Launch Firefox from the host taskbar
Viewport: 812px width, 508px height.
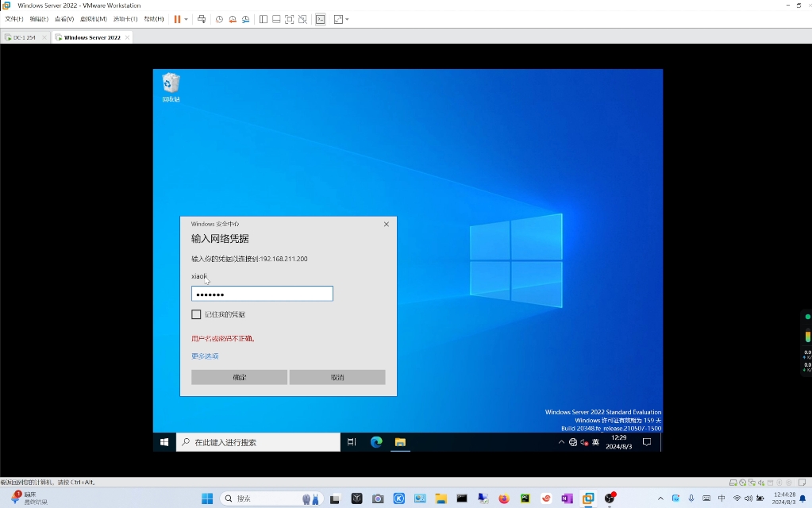pyautogui.click(x=504, y=498)
